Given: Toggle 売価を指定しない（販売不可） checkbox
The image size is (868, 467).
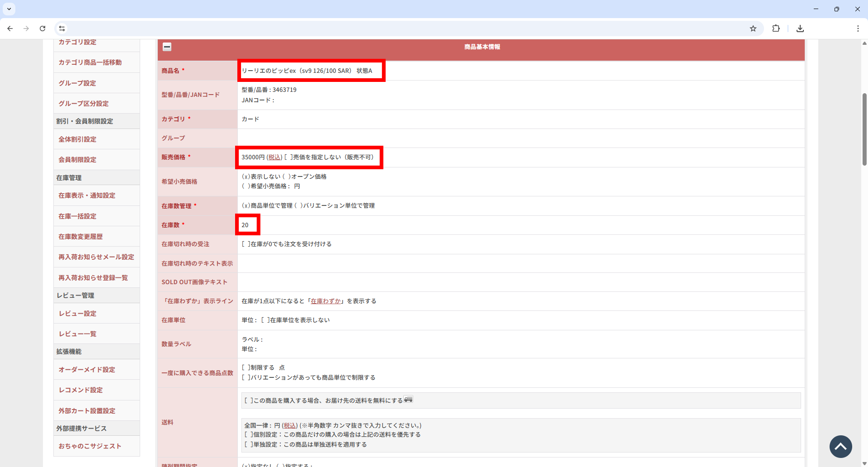Looking at the screenshot, I should coord(288,157).
